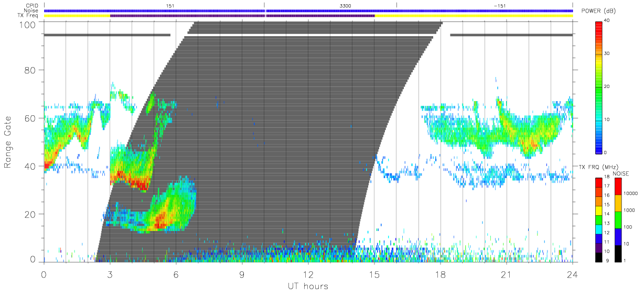644x297 pixels.
Task: Click the UT hours x-axis title
Action: (308, 286)
